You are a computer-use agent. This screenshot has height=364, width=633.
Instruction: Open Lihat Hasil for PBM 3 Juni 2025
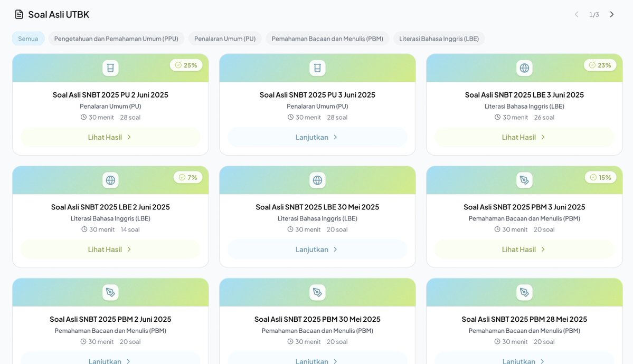(x=524, y=250)
